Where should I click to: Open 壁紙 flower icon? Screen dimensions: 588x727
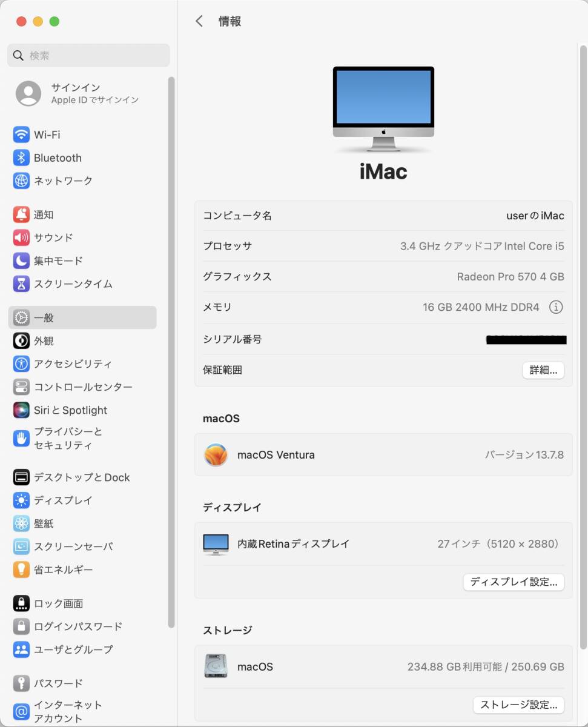click(x=21, y=523)
